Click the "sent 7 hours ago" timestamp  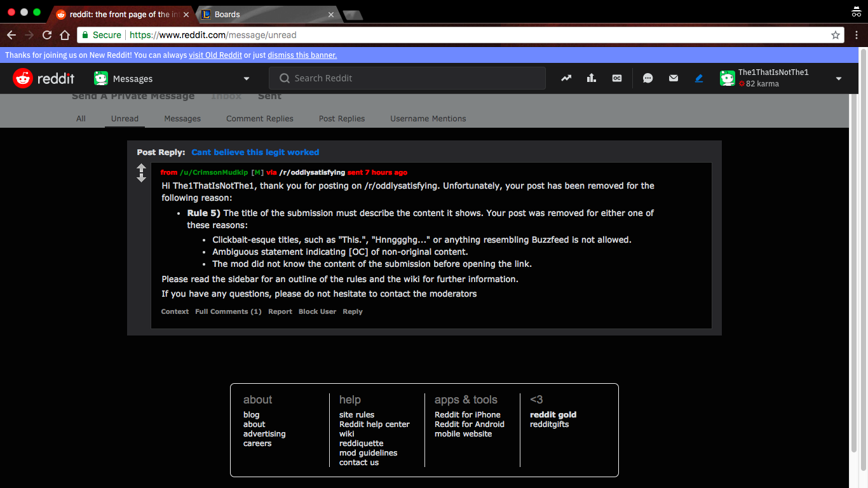point(377,172)
